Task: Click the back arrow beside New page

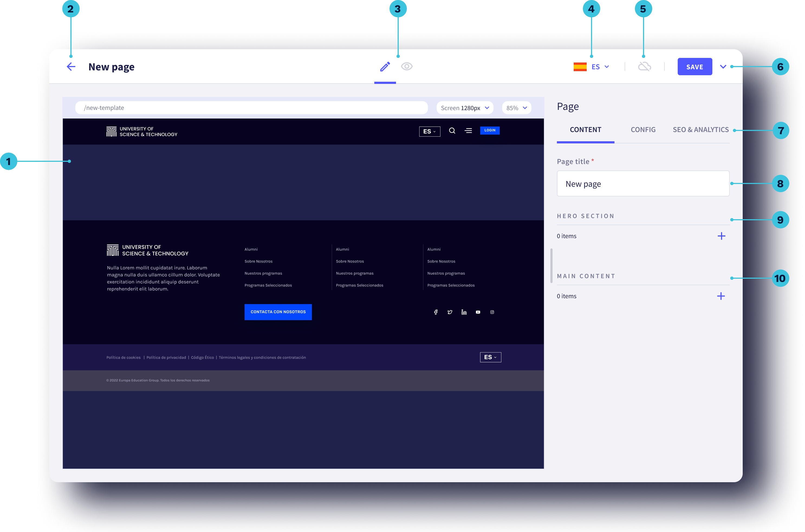Action: coord(71,67)
